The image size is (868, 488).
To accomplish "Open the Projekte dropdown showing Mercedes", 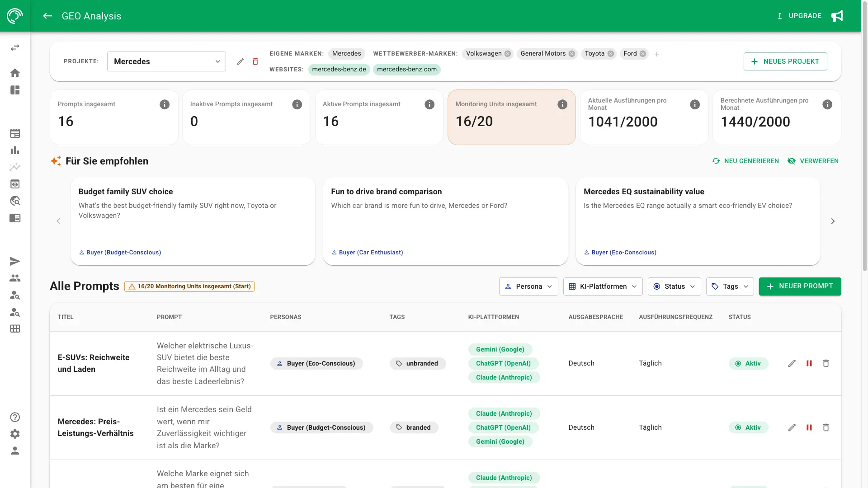I will [x=166, y=61].
